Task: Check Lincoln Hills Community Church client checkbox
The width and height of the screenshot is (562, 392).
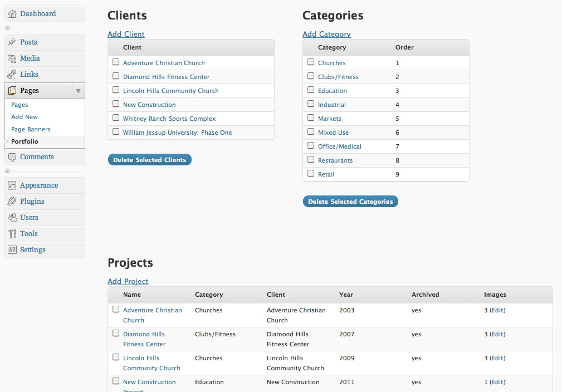Action: [x=116, y=90]
